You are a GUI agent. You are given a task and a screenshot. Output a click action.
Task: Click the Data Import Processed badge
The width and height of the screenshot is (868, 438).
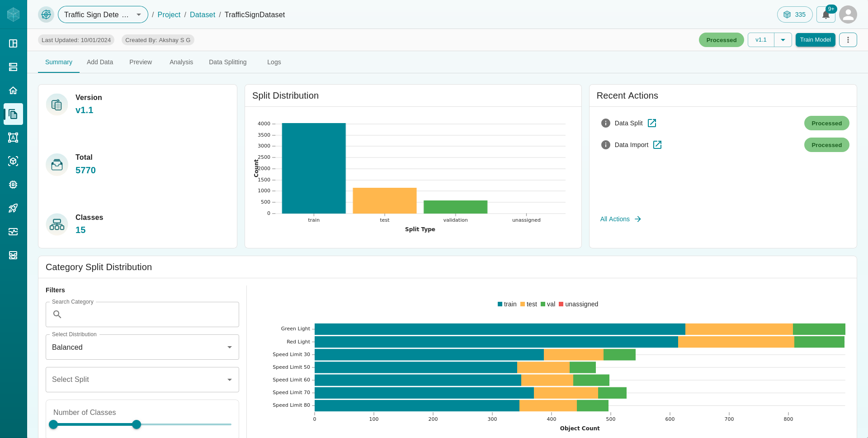point(826,145)
